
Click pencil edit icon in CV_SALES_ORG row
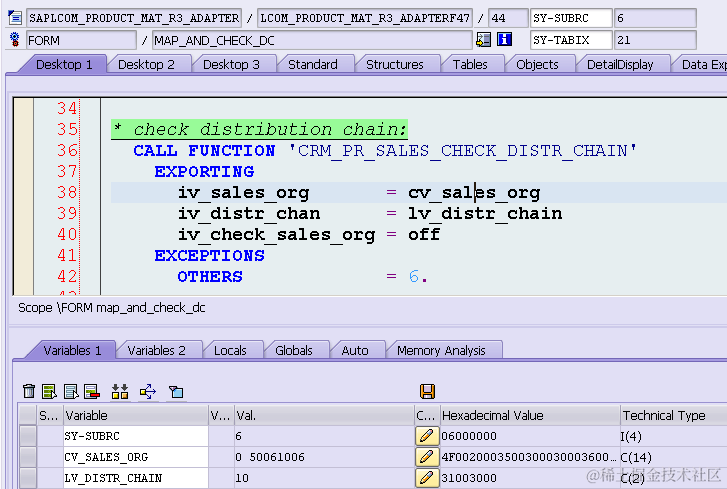[427, 457]
